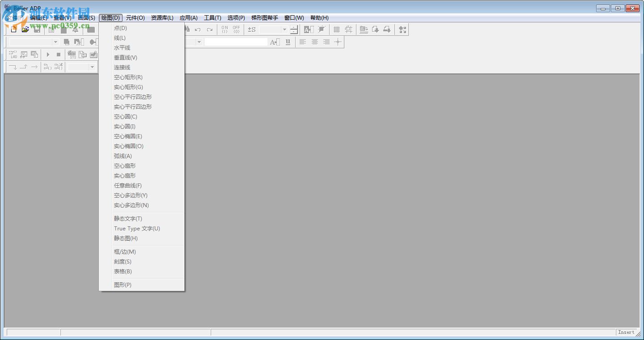Click the download to device icon

(387, 30)
